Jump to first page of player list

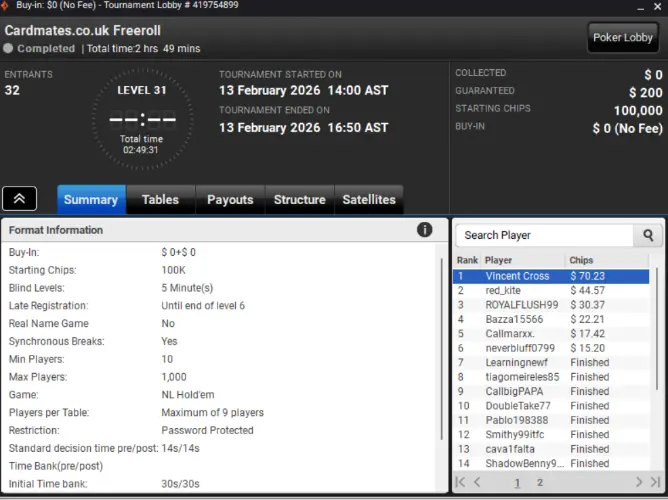pos(461,482)
